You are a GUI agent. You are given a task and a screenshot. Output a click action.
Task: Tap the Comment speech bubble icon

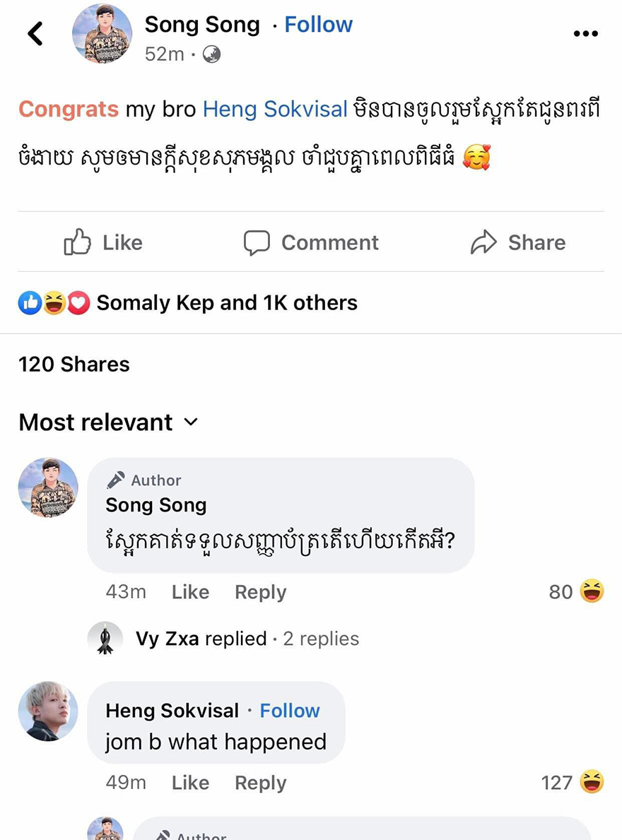click(257, 242)
